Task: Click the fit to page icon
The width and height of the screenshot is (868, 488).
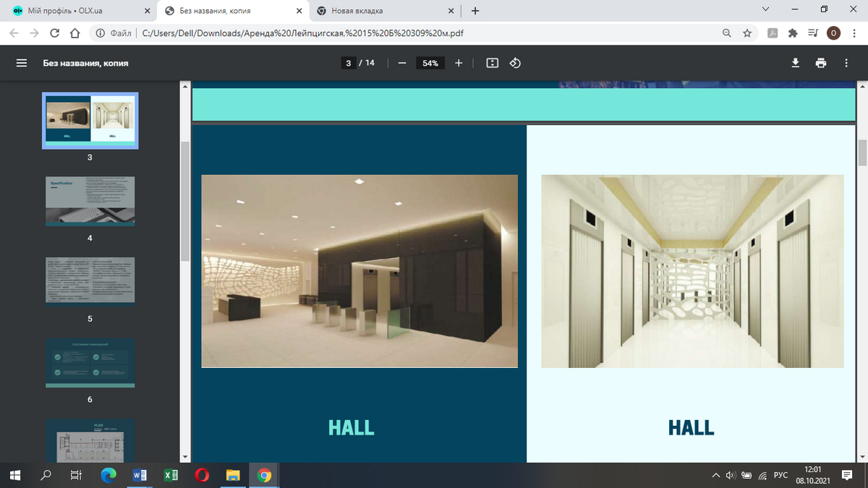Action: 493,63
